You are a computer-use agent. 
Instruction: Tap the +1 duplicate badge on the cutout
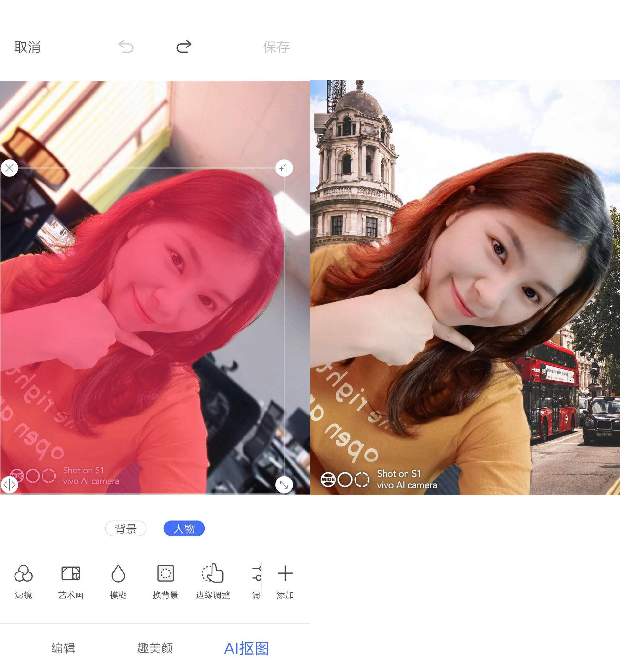click(x=284, y=169)
